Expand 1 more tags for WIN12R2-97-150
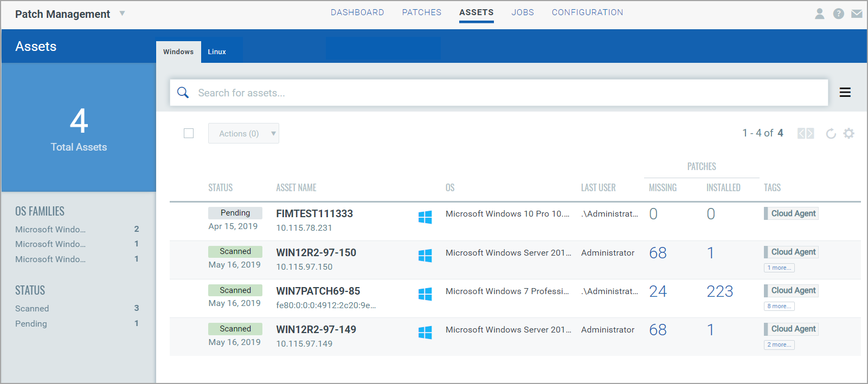The width and height of the screenshot is (868, 384). [x=780, y=268]
